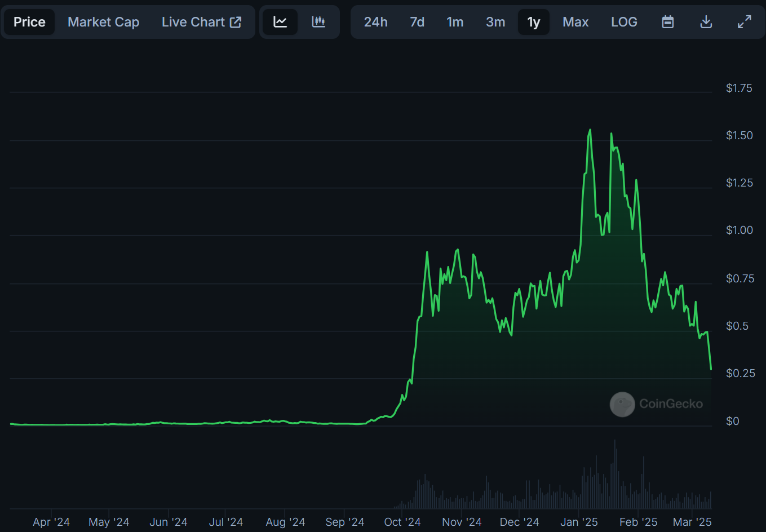Click the $1.75 price axis label
The width and height of the screenshot is (766, 532).
click(x=739, y=88)
